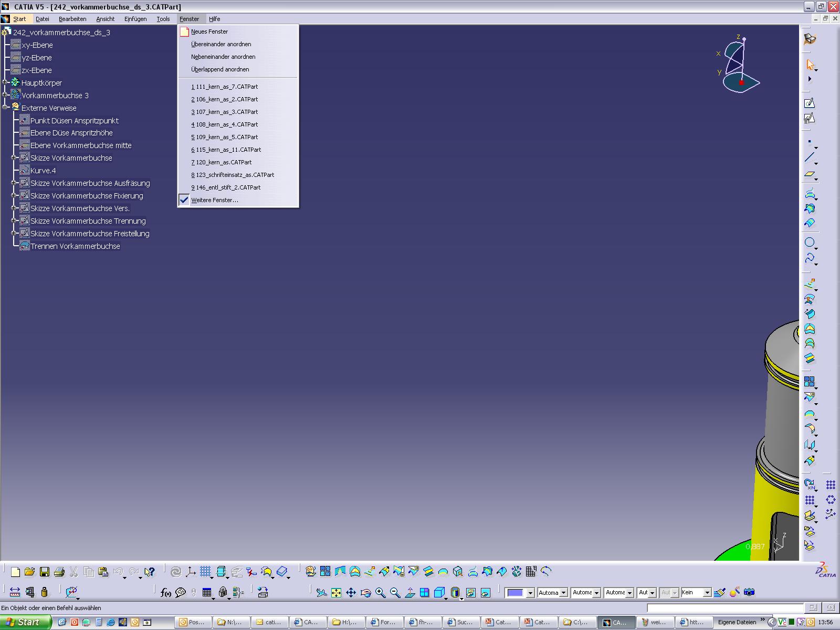Expand Skizze Vorkammerbuchse Freistellung node

pyautogui.click(x=14, y=233)
